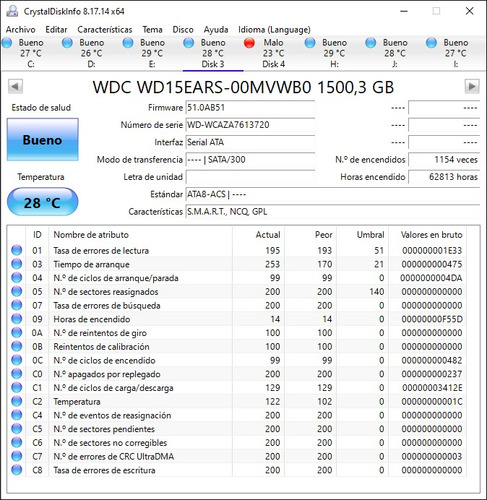487x500 pixels.
Task: Click the Estado de salud label
Action: [41, 108]
